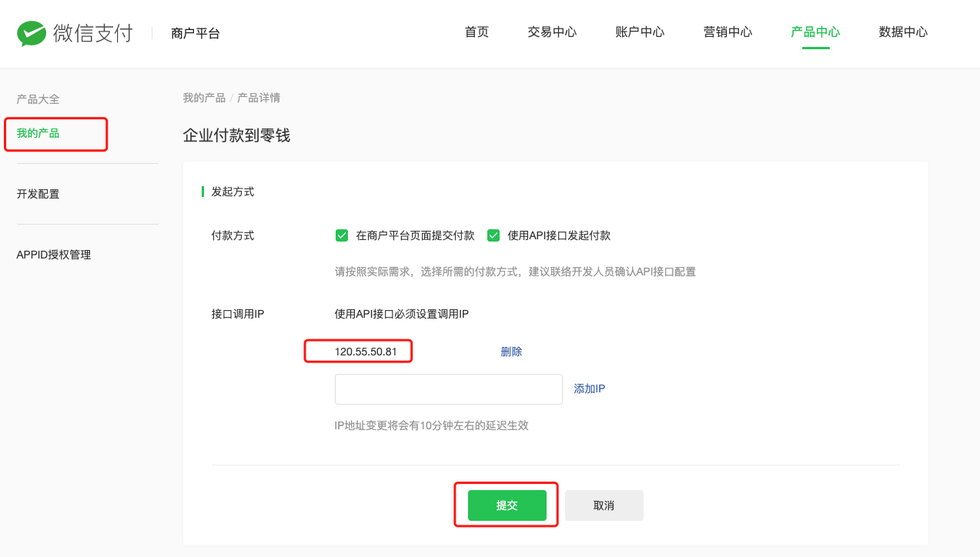Submit the form with 提交 button
Screen dimensions: 980x557
pyautogui.click(x=507, y=505)
